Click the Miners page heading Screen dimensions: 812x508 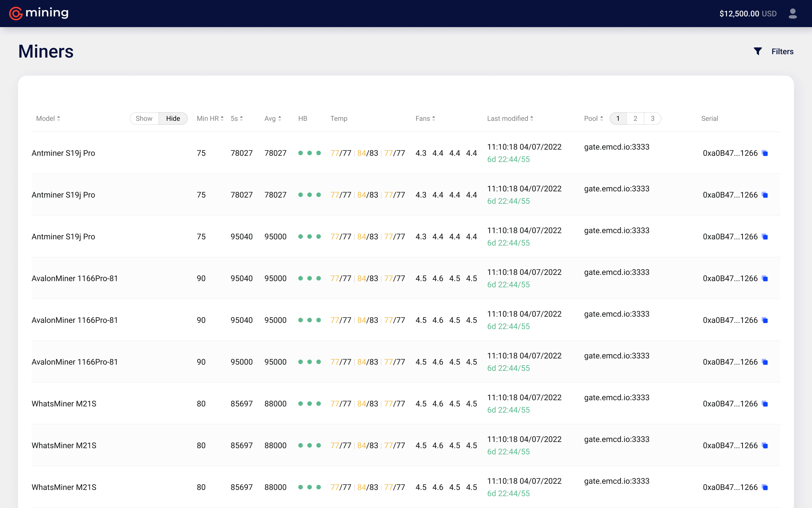(46, 51)
